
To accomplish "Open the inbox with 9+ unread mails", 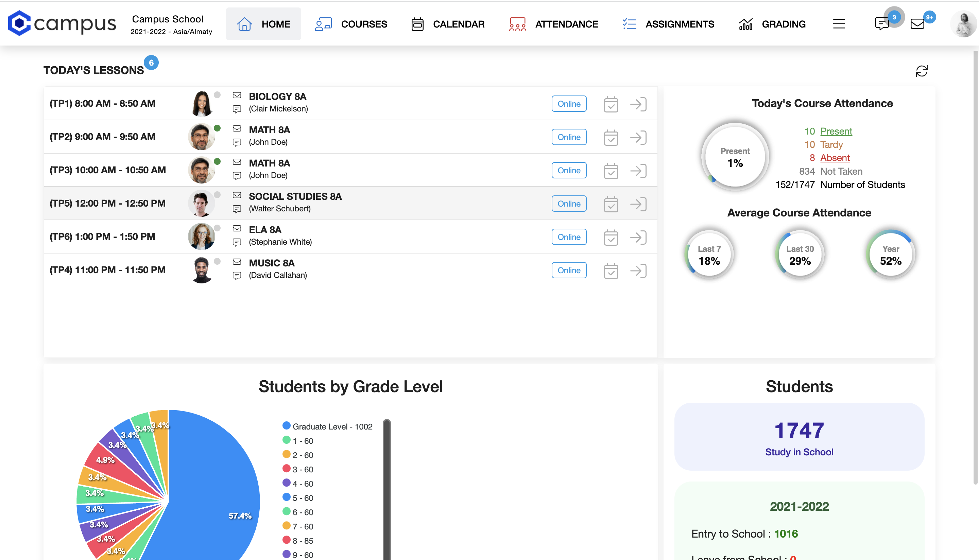I will [917, 24].
